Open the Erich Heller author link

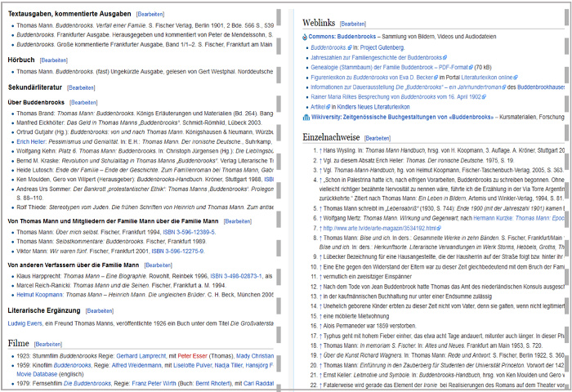coord(33,140)
